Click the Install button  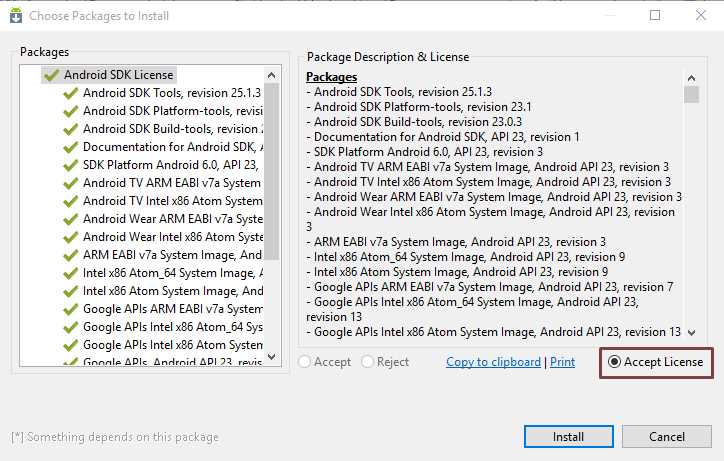tap(568, 437)
